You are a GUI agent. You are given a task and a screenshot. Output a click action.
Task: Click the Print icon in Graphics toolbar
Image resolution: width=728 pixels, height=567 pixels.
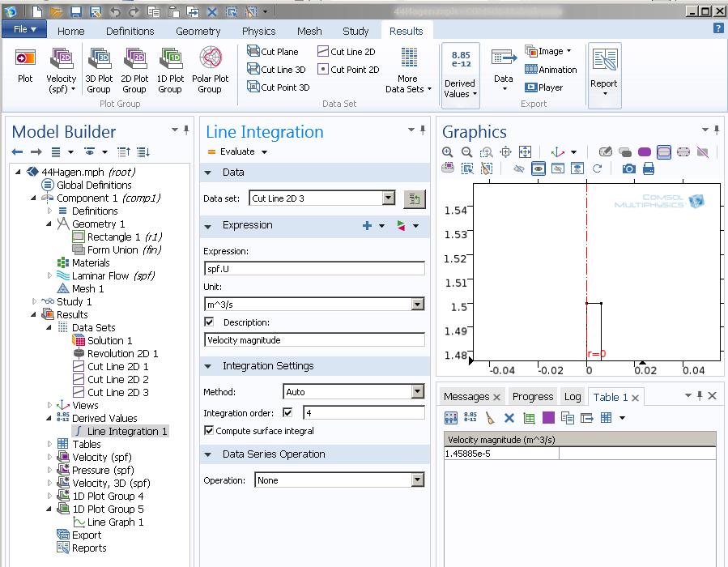coord(648,168)
